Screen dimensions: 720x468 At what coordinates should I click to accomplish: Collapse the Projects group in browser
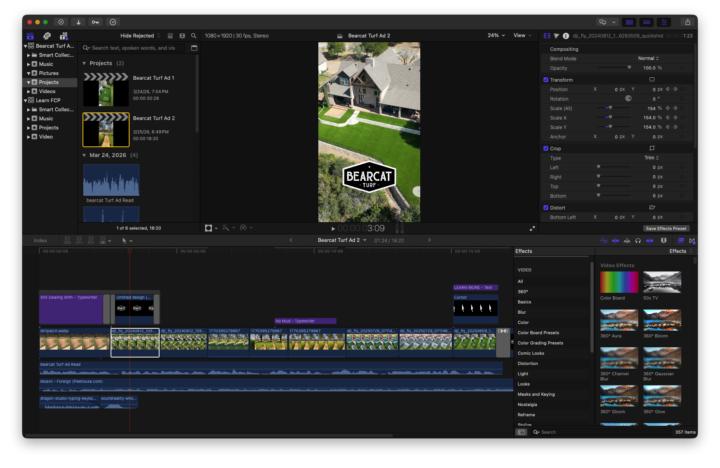(84, 63)
